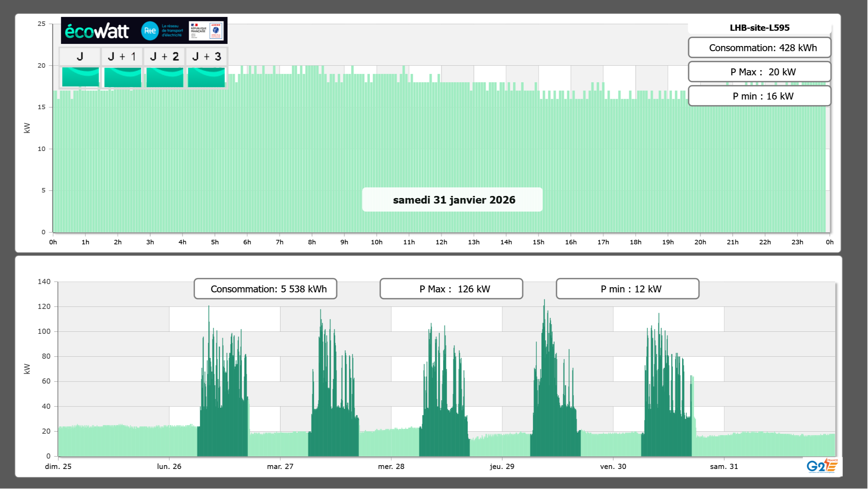
Task: Click the P Max 126 kW box
Action: (451, 289)
